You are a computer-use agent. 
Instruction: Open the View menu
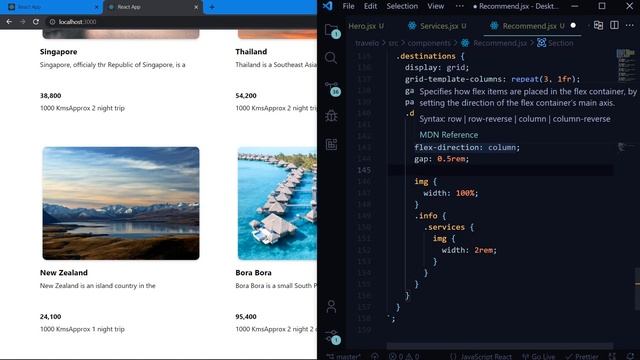pos(436,6)
